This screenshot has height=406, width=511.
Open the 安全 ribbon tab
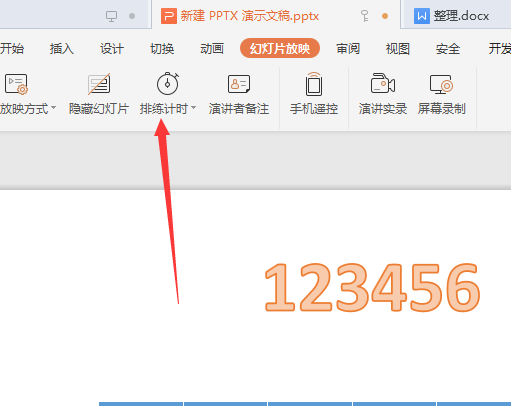[x=448, y=49]
